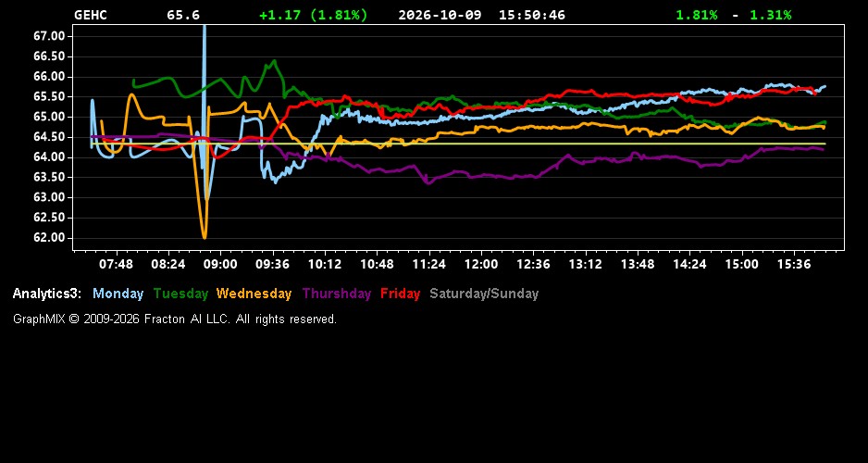This screenshot has height=463, width=868.
Task: Click the 15:36 time axis label
Action: [794, 264]
